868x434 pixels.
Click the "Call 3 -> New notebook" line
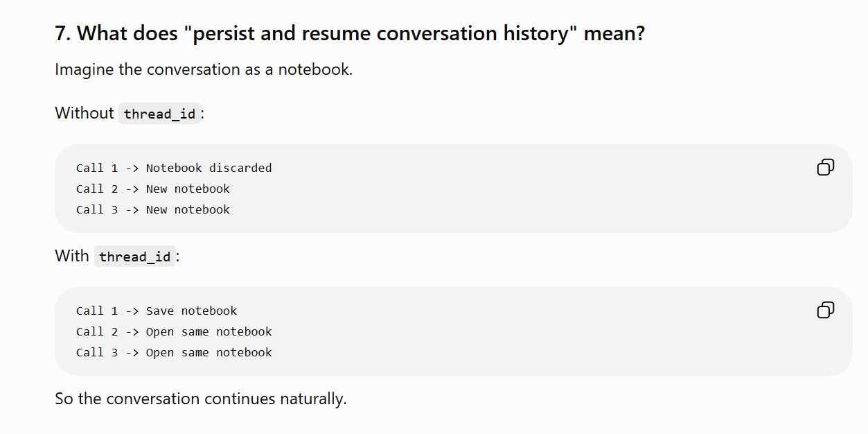(x=153, y=209)
